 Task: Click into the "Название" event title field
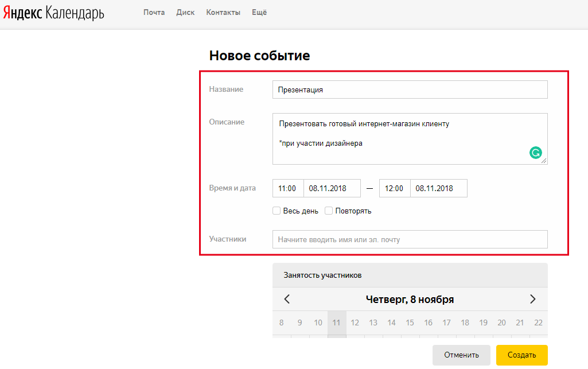(x=410, y=90)
